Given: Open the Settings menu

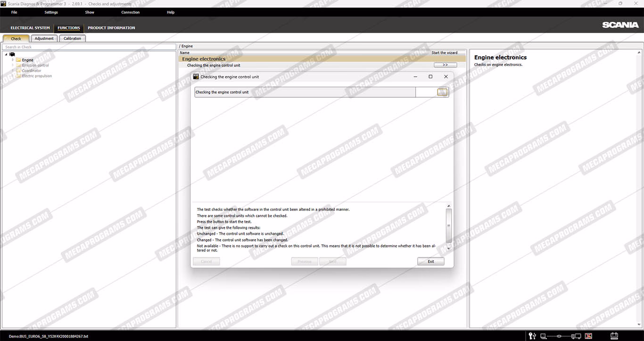Looking at the screenshot, I should [x=51, y=12].
